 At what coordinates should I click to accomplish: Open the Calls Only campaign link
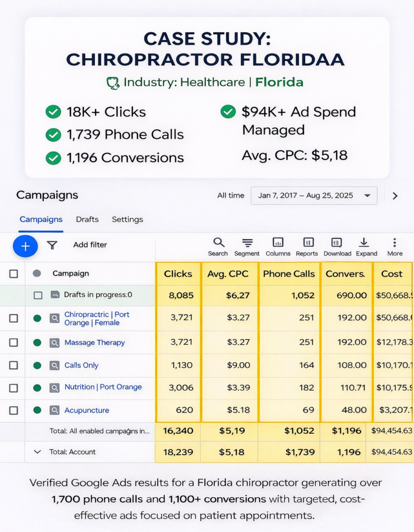(81, 365)
